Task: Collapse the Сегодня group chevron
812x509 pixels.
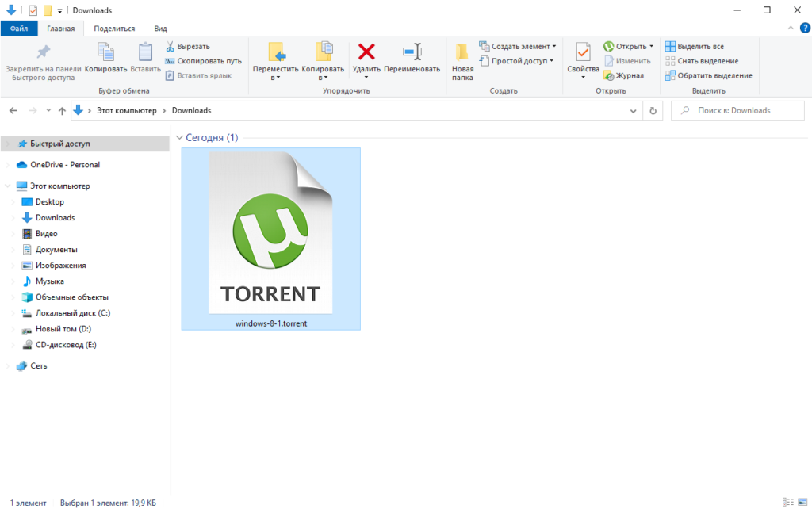Action: click(180, 138)
